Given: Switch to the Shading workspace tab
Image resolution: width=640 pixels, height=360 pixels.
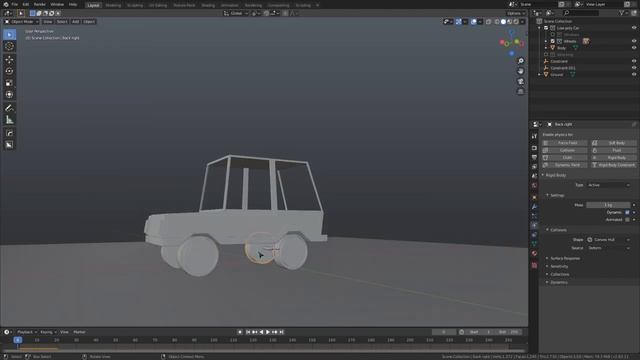Looking at the screenshot, I should [x=208, y=5].
